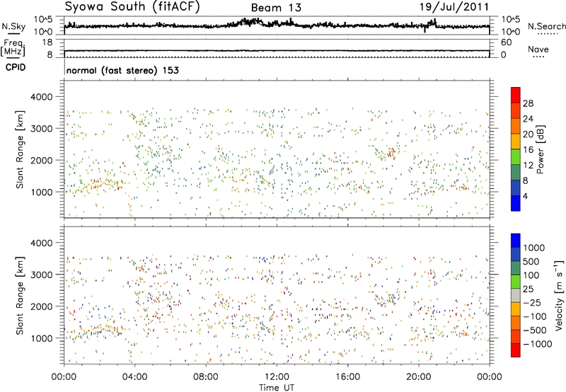Click the 'Power [dB]' colorbar label

541,149
